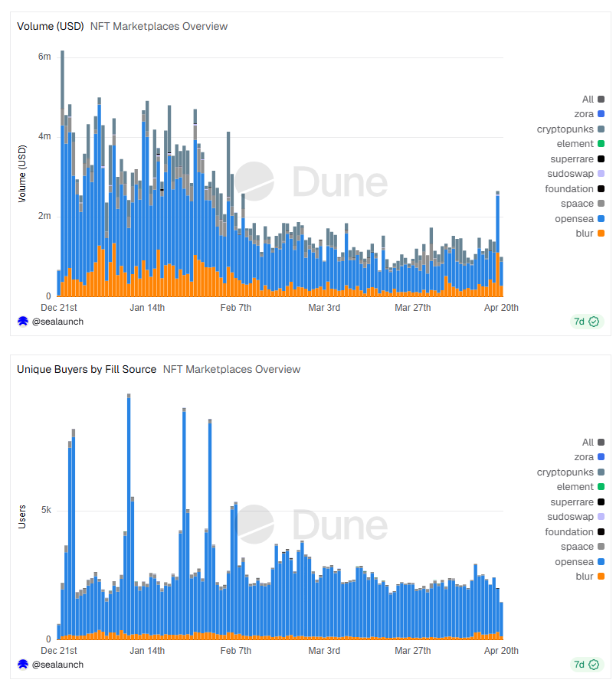Toggle the blur series in Unique Buyers legend
616x683 pixels.
coord(584,577)
